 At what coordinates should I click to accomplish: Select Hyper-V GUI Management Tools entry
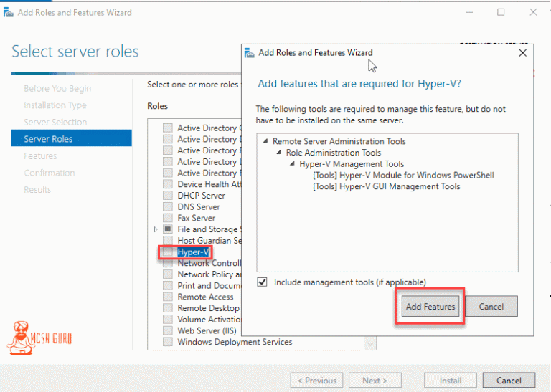pyautogui.click(x=386, y=186)
